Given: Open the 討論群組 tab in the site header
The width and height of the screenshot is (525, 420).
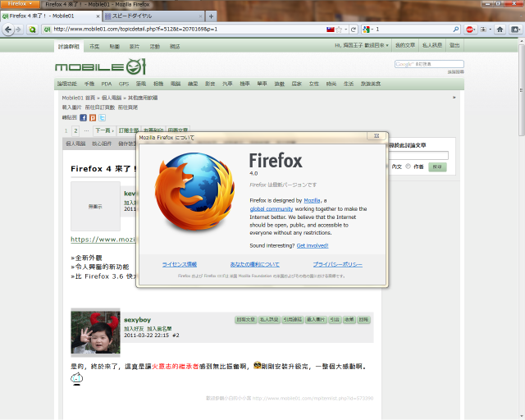Looking at the screenshot, I should coord(69,47).
